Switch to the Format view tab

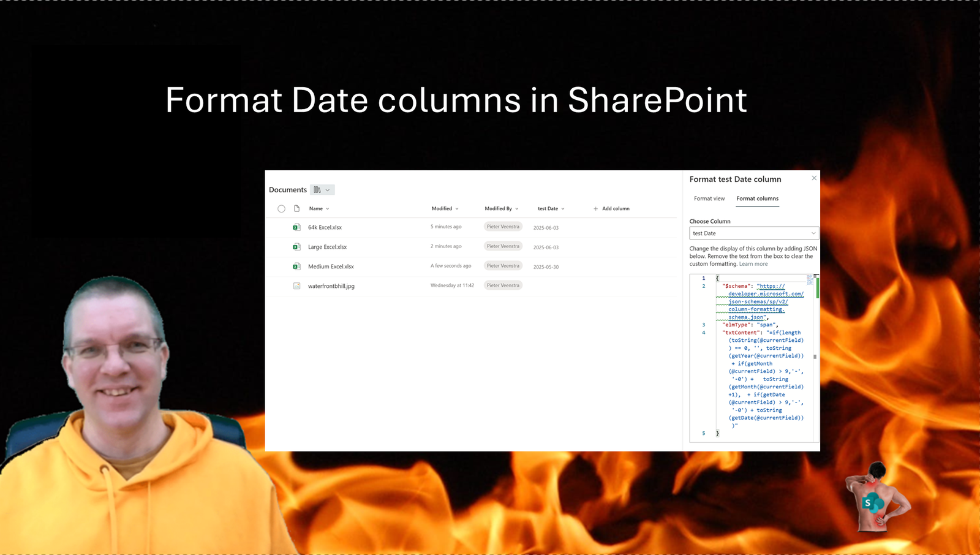pos(709,198)
